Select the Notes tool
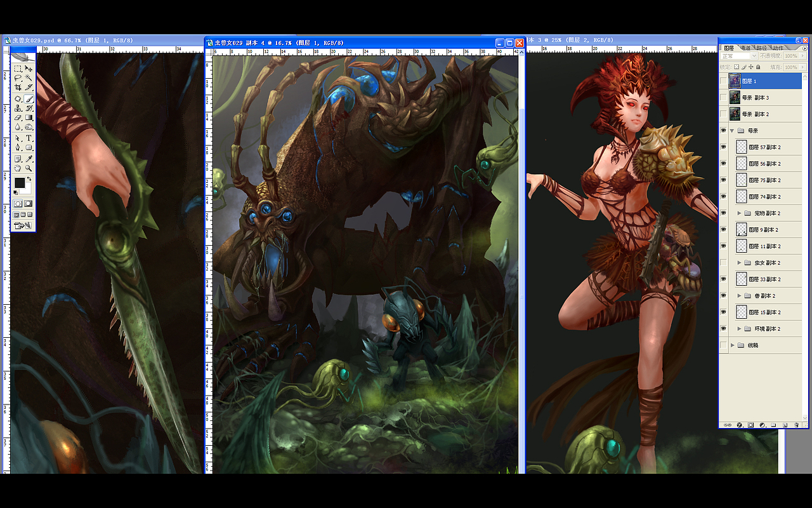Viewport: 812px width, 508px height. (x=18, y=159)
